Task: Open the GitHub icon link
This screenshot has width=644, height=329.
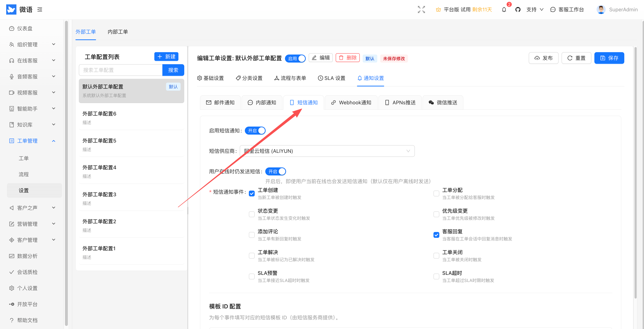Action: tap(518, 9)
